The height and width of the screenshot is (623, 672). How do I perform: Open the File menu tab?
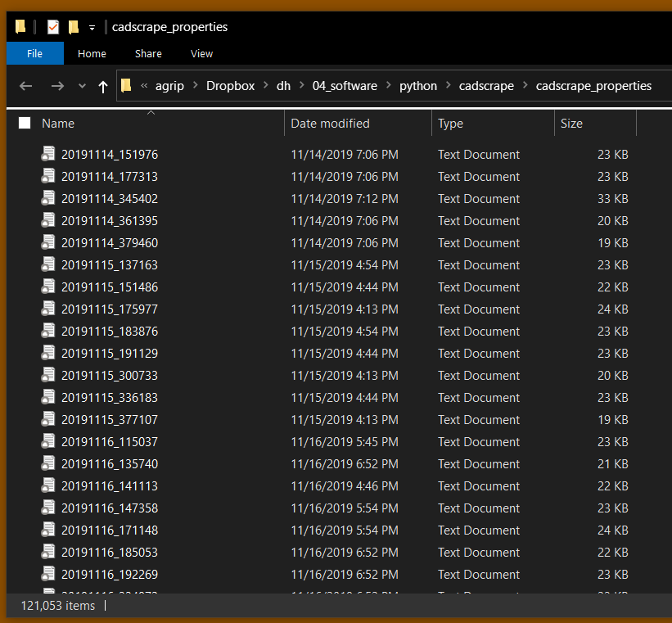pos(34,53)
